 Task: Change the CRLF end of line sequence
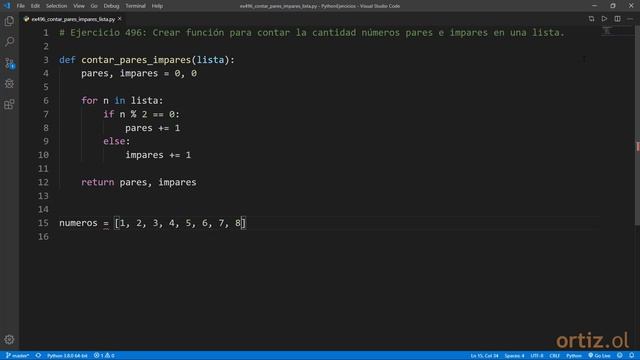click(554, 356)
